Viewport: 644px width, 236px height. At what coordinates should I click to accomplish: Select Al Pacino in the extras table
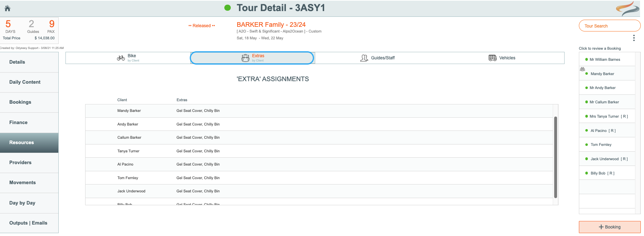pos(125,164)
